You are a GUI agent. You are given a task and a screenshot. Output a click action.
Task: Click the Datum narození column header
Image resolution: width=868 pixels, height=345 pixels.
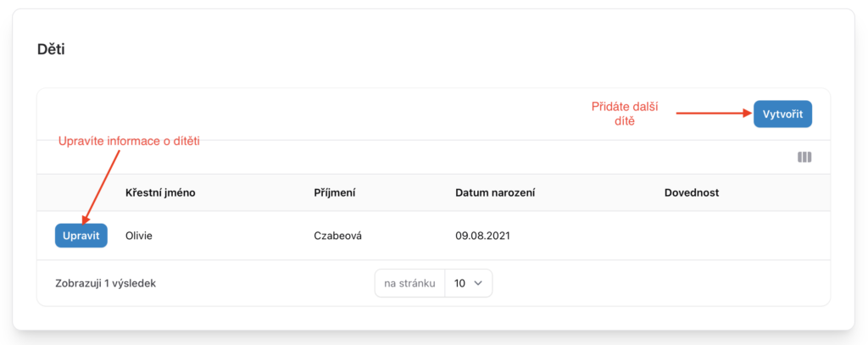tap(495, 192)
